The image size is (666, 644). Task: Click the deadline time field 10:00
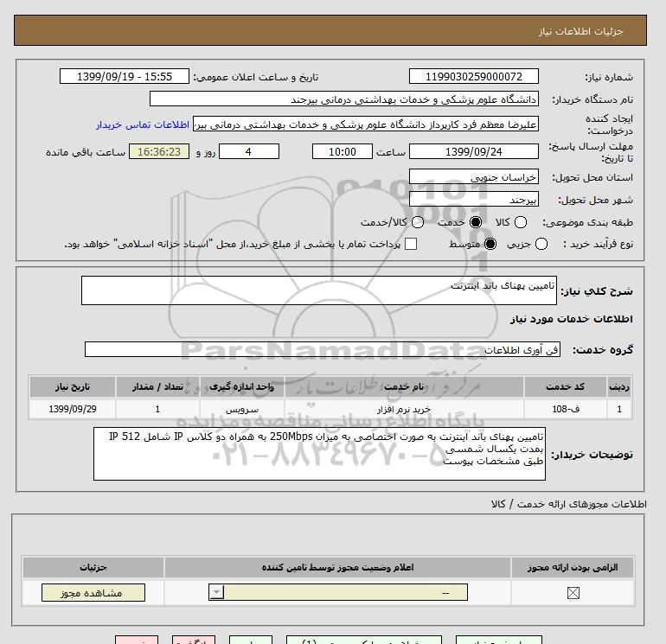[343, 151]
